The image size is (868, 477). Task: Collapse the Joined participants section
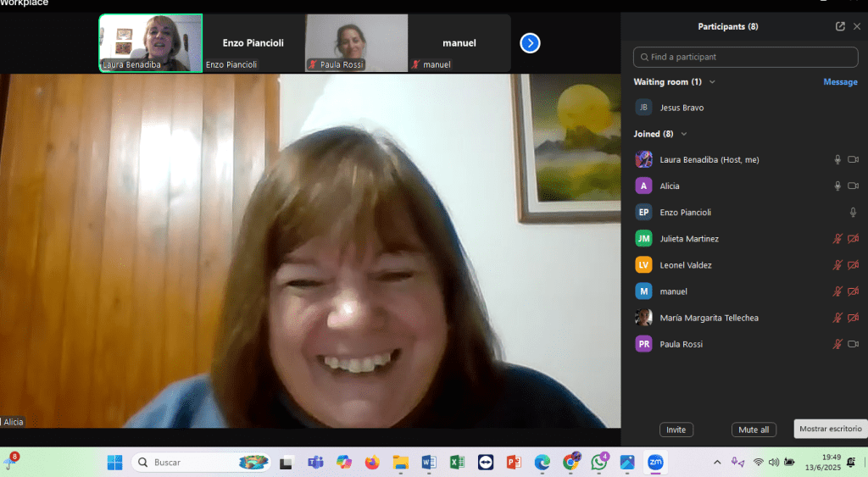[684, 134]
